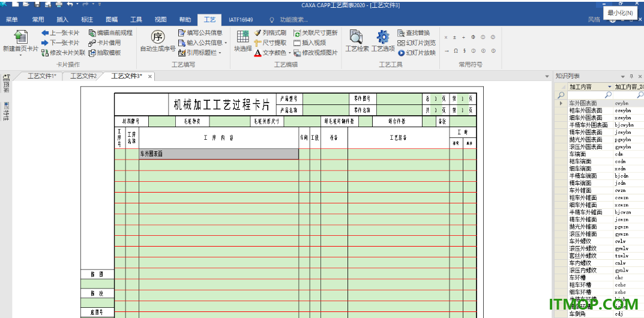Expand the 引用标题栏 dropdown arrow
This screenshot has width=644, height=318.
pyautogui.click(x=220, y=53)
